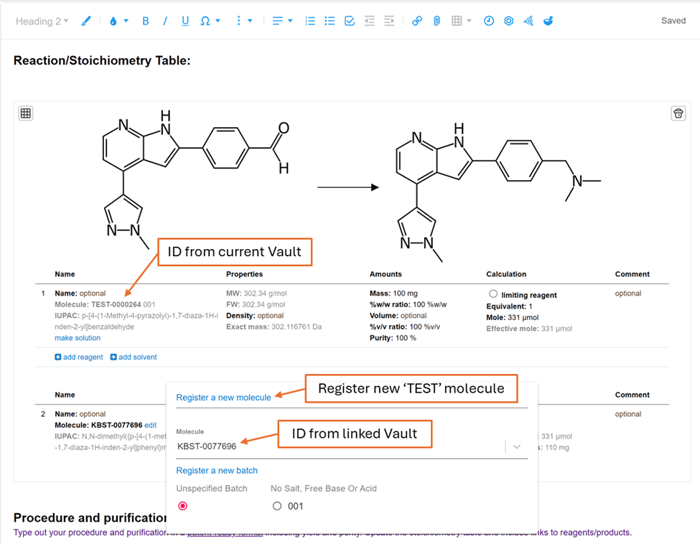The width and height of the screenshot is (700, 544).
Task: Click the reagent 2 optional Name field
Action: 92,414
